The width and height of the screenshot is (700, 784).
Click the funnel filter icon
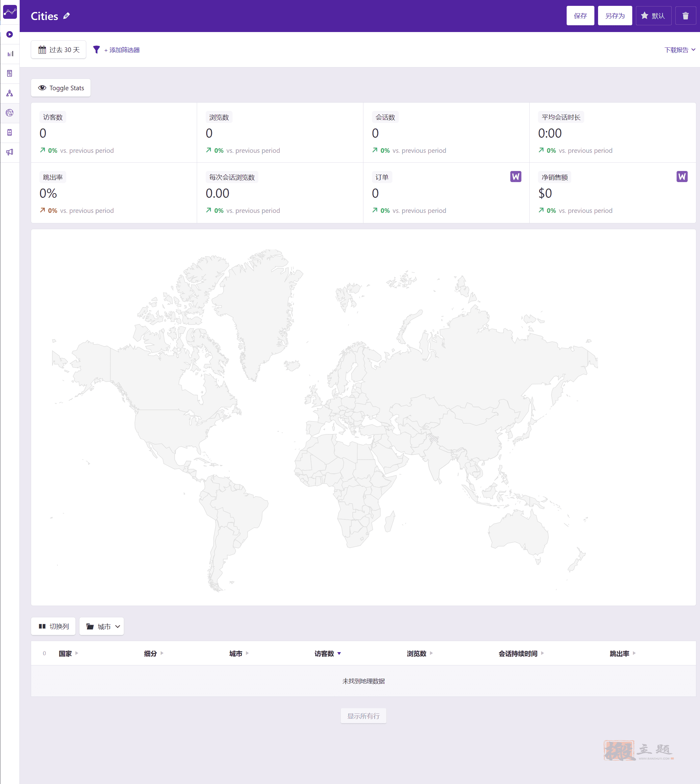(x=96, y=50)
